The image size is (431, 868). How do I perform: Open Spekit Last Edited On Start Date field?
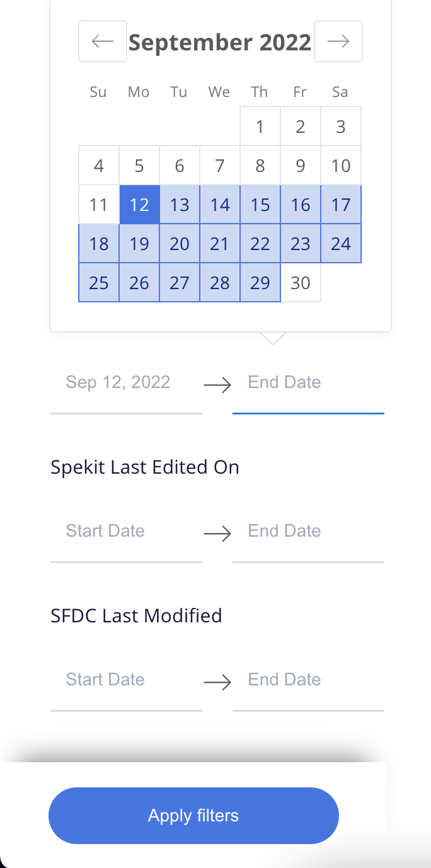[126, 531]
